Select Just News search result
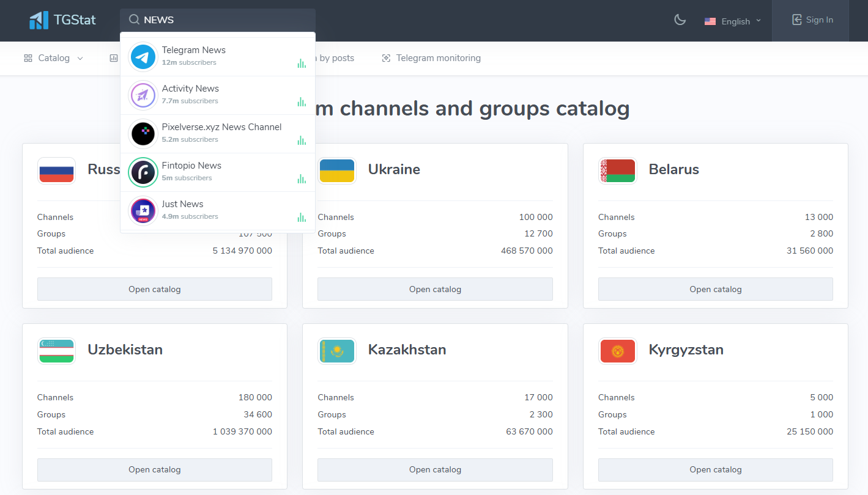868x495 pixels. 218,211
